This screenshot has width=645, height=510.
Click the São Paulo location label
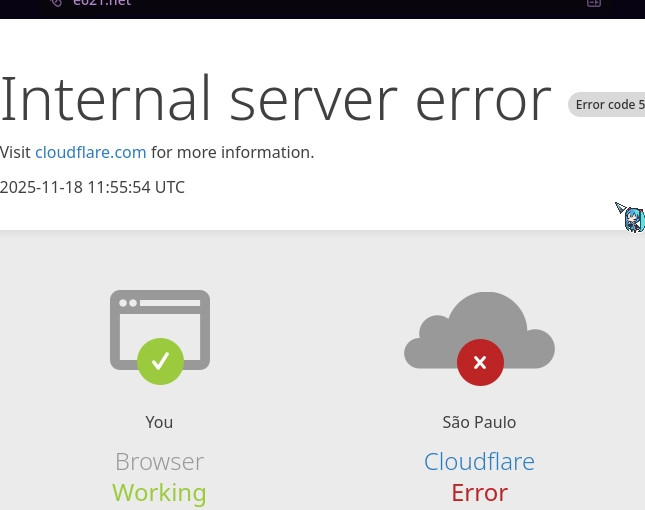[479, 422]
